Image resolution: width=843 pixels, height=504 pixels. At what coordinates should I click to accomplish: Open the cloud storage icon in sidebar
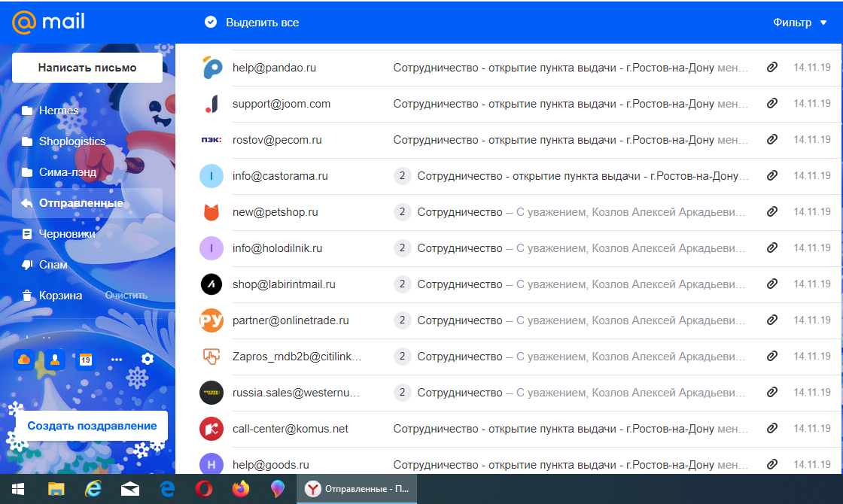click(24, 360)
